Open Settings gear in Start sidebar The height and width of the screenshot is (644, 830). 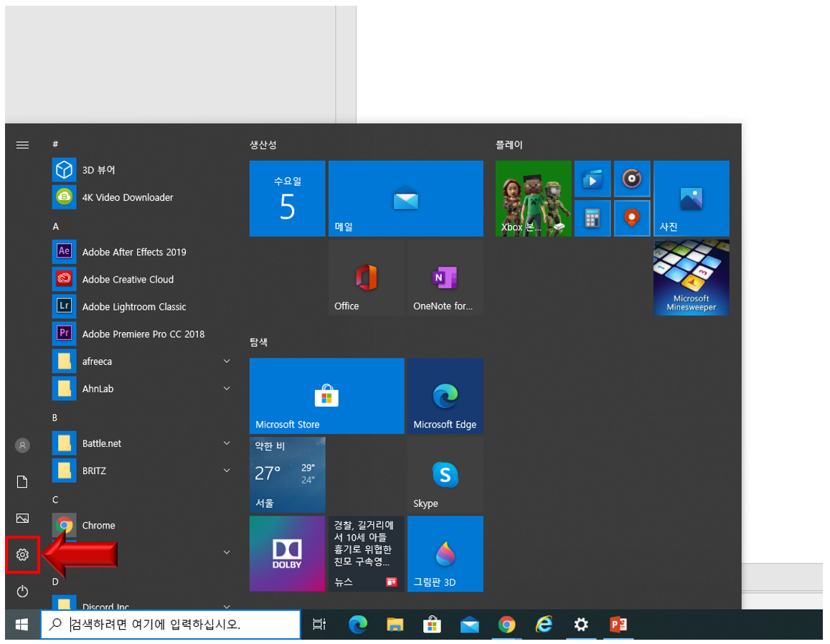pos(22,554)
